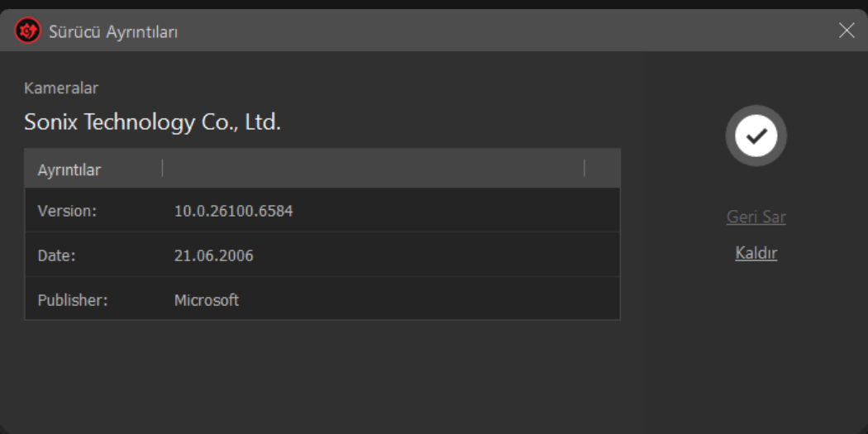Select the version number 10.0.26100.6584
This screenshot has width=868, height=434.
(233, 211)
